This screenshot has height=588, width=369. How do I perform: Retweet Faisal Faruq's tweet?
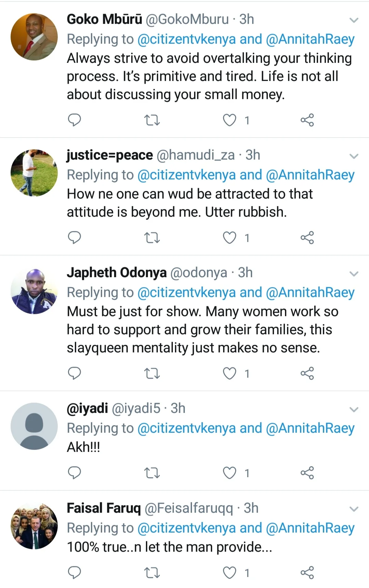coord(152,572)
